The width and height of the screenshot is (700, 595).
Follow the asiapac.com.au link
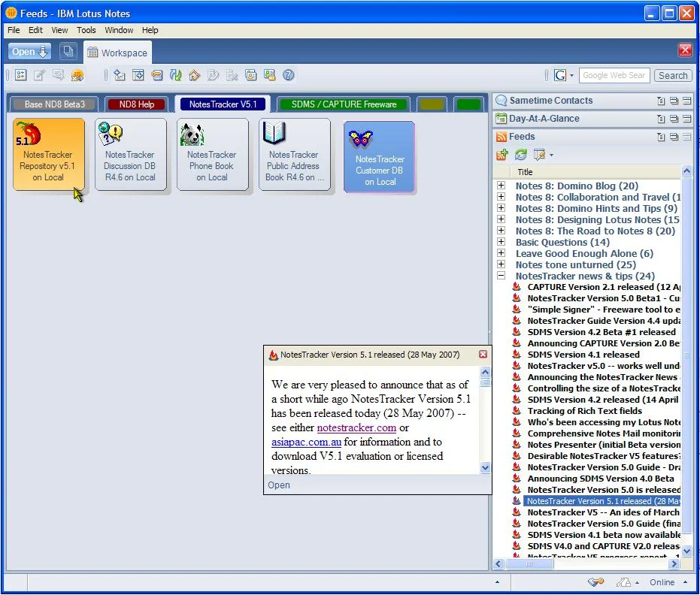point(306,442)
